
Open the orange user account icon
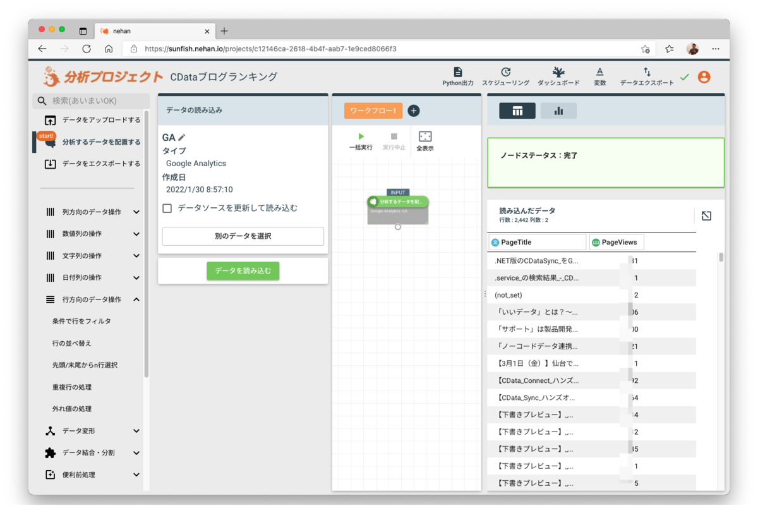704,77
